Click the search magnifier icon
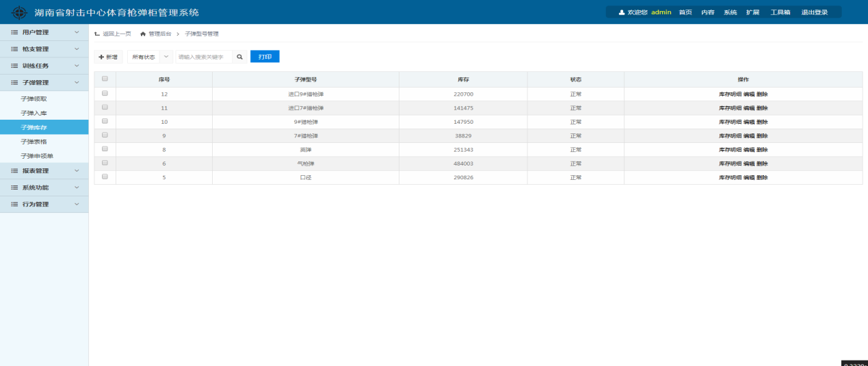This screenshot has height=366, width=868. pyautogui.click(x=240, y=57)
